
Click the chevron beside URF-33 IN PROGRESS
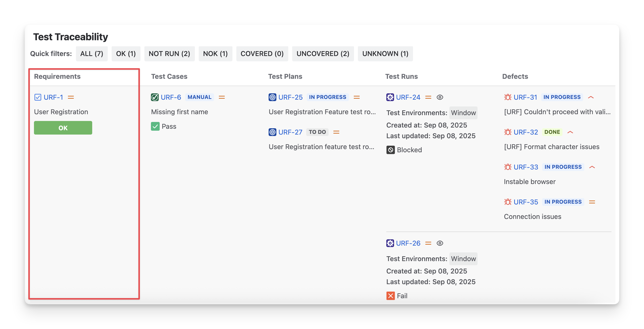[592, 167]
